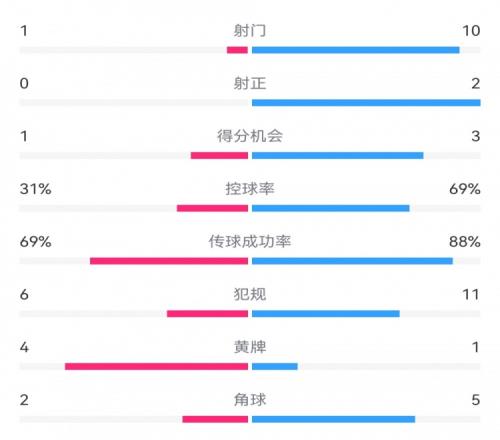Click the 控球率 label
Screen dimensions: 500x440
click(250, 189)
